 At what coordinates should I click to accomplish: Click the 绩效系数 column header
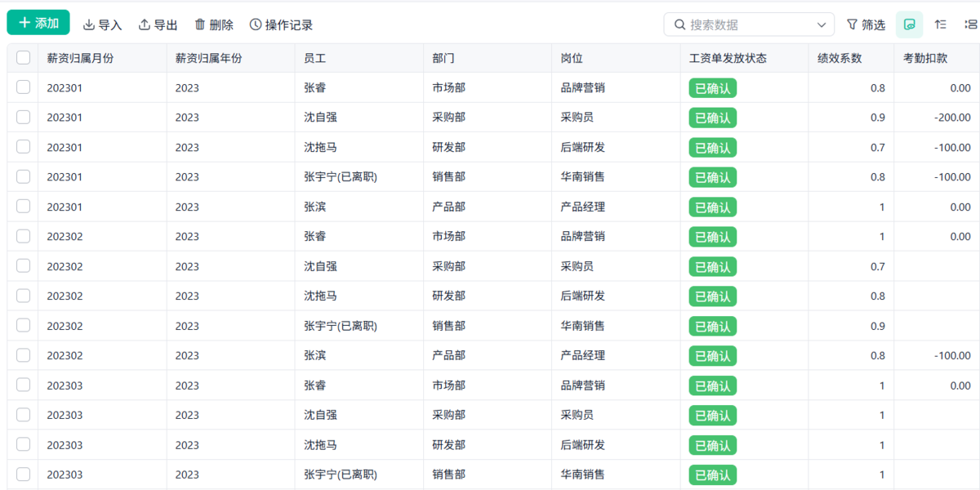click(840, 58)
